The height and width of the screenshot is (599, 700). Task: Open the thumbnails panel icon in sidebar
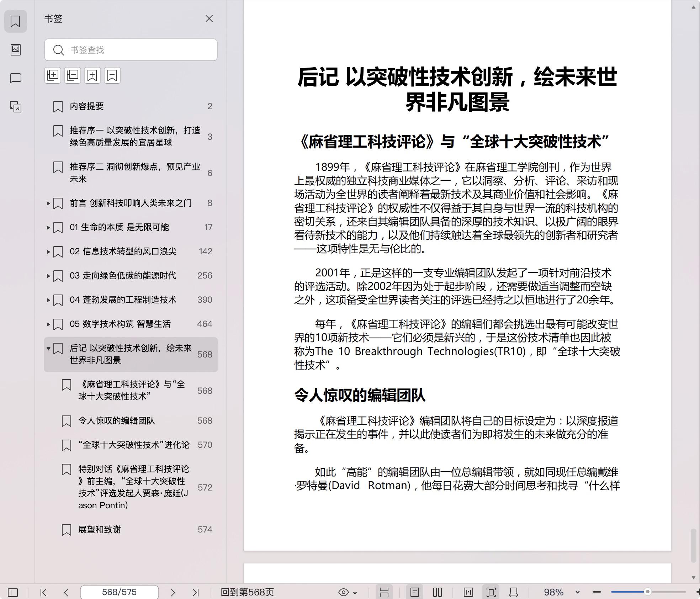tap(15, 49)
